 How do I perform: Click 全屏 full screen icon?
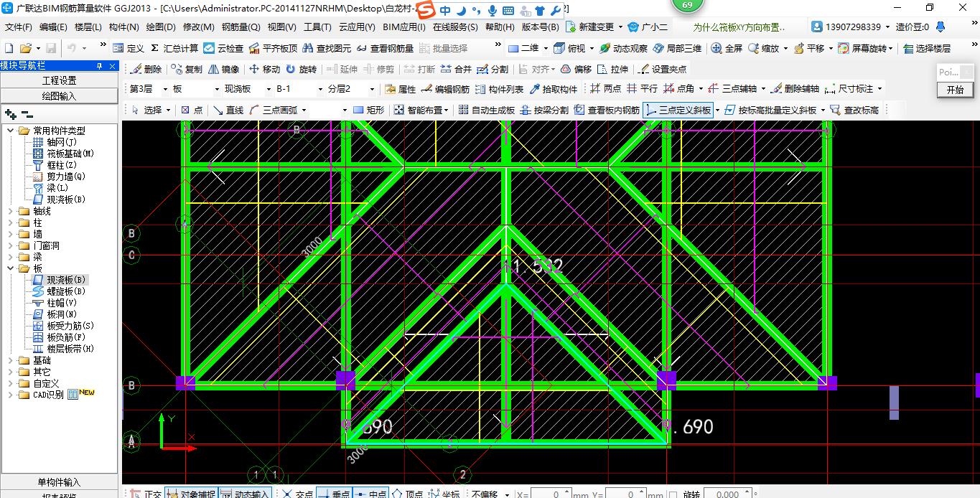(727, 48)
